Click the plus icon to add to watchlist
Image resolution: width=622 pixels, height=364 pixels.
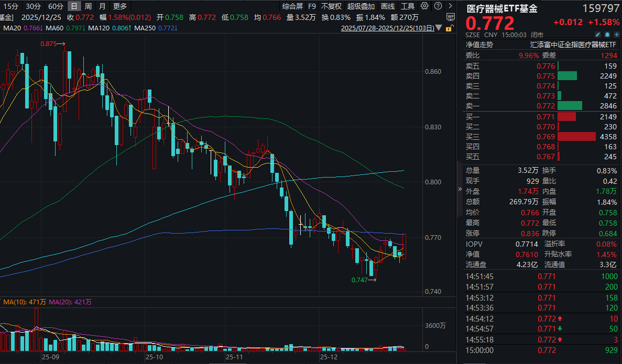[617, 34]
